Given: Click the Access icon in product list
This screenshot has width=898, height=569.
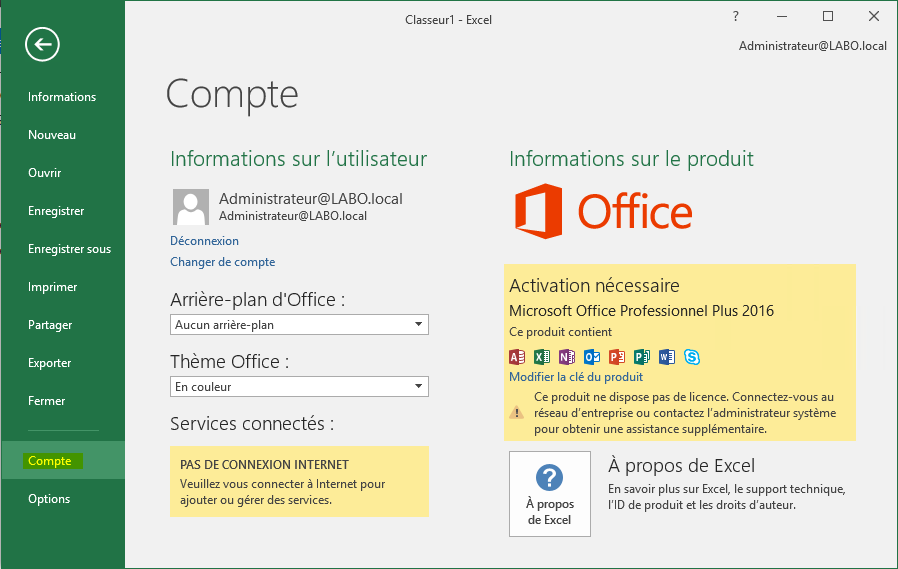Looking at the screenshot, I should coord(517,357).
